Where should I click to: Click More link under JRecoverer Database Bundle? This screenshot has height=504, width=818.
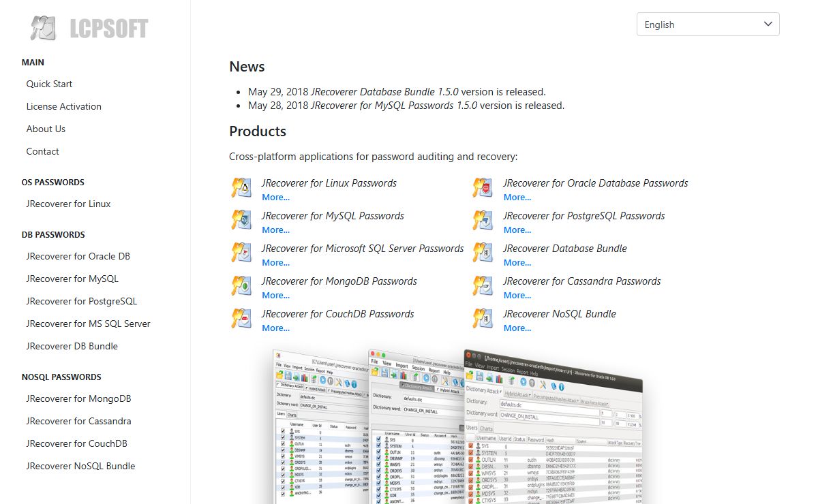click(517, 263)
